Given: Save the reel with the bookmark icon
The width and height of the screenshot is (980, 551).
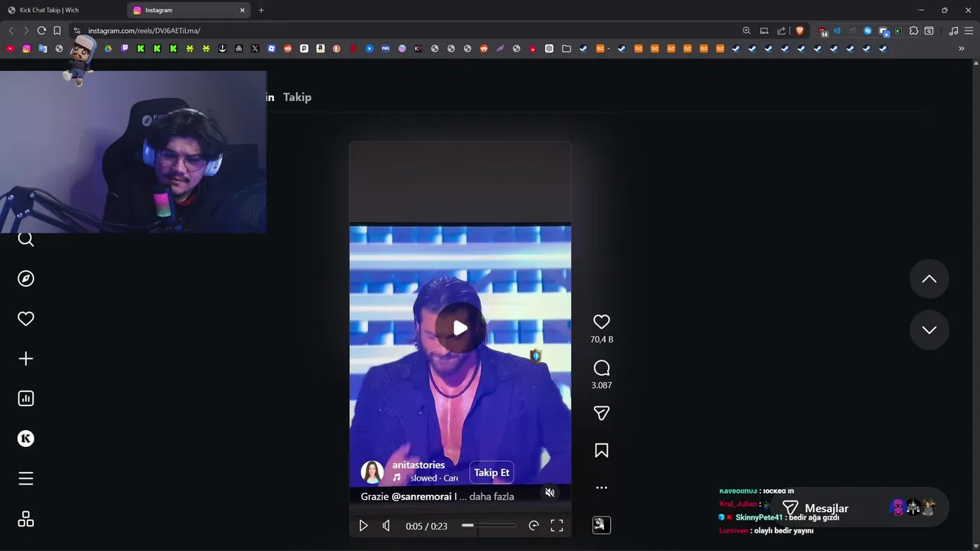Looking at the screenshot, I should tap(602, 451).
